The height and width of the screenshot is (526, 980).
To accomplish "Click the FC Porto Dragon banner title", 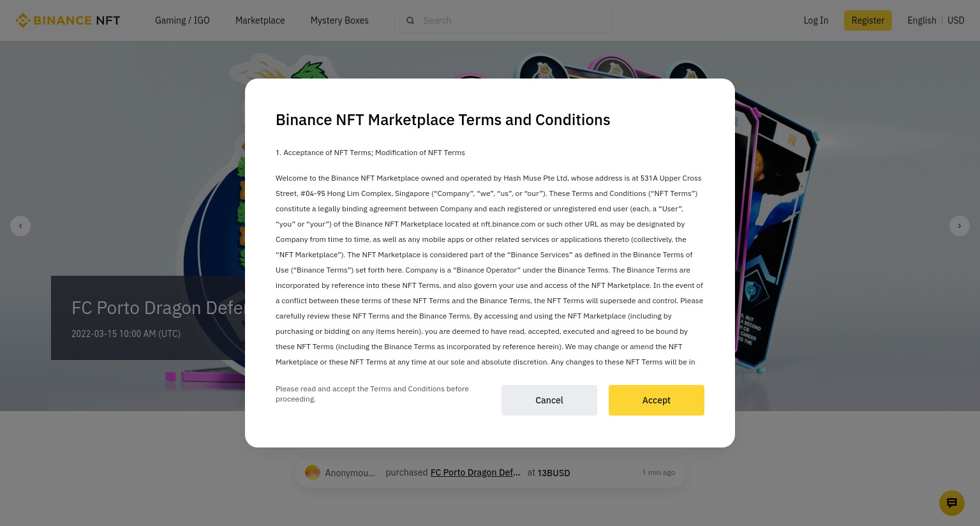I will click(x=158, y=308).
